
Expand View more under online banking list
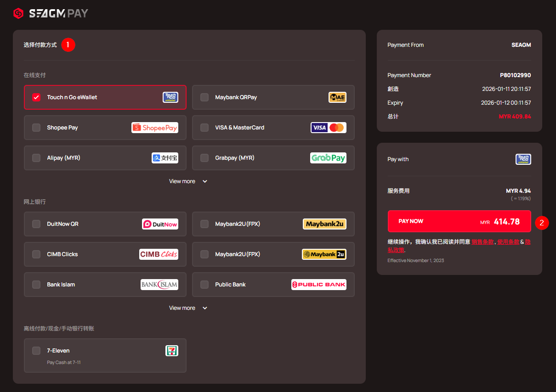[188, 308]
